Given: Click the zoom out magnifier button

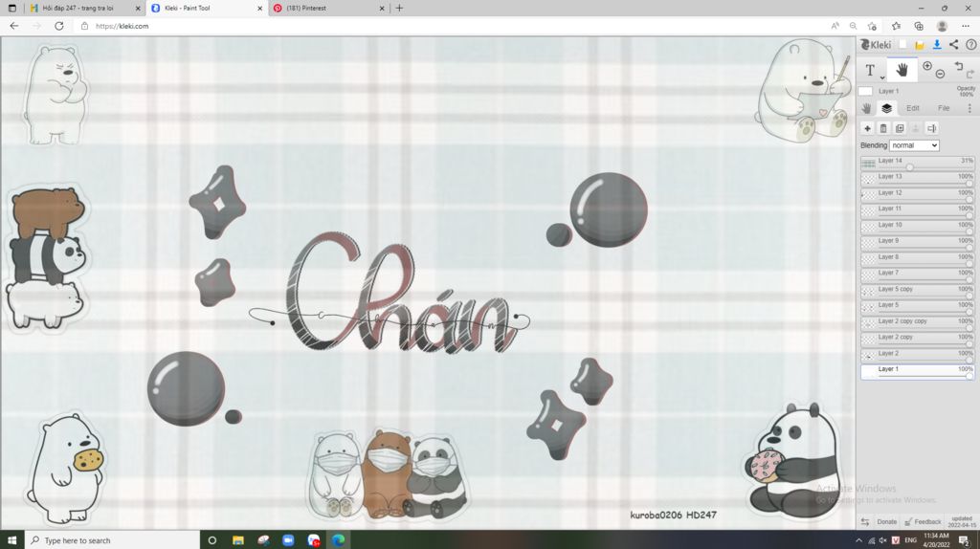Looking at the screenshot, I should [940, 75].
